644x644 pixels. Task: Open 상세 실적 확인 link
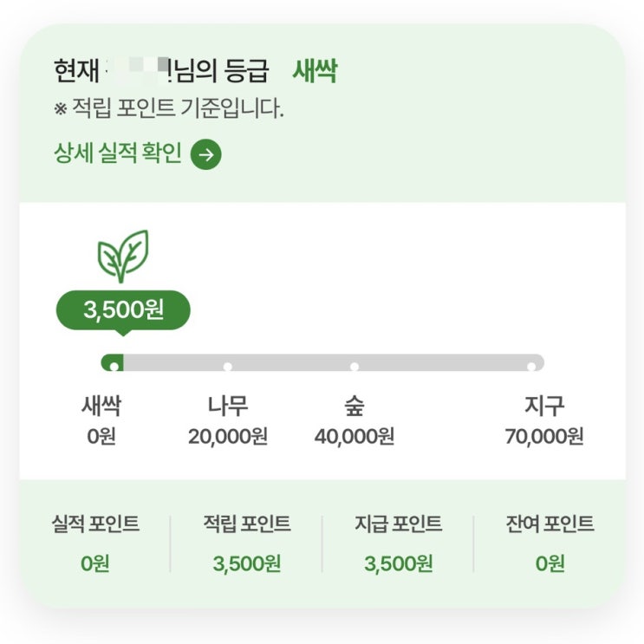coord(118,154)
